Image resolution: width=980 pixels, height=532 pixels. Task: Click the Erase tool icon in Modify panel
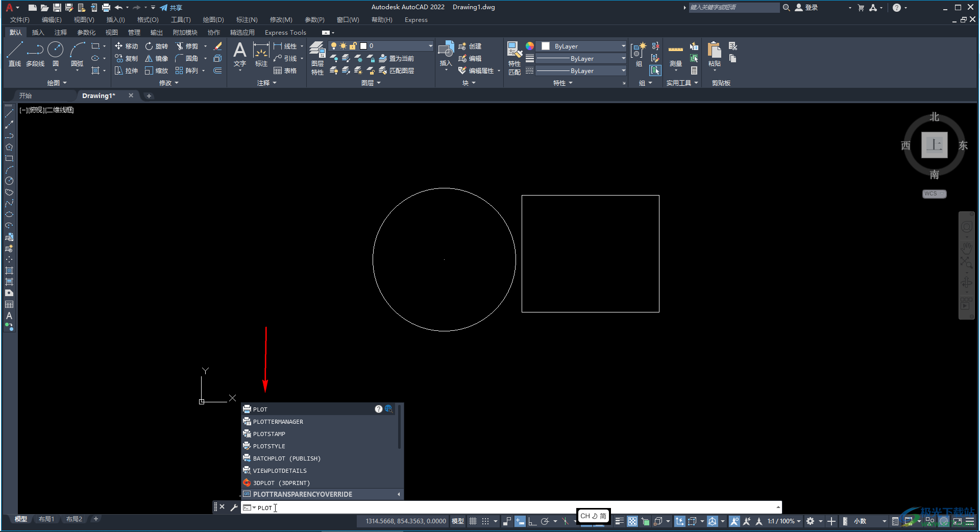pos(218,46)
